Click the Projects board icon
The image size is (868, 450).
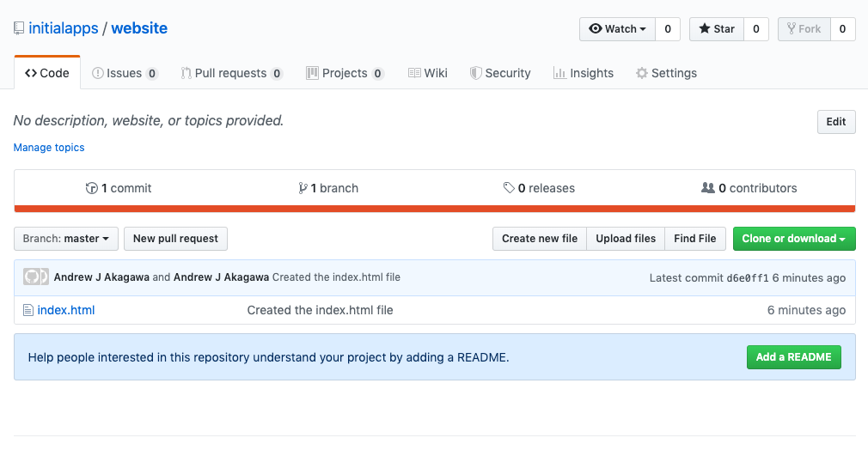click(312, 73)
